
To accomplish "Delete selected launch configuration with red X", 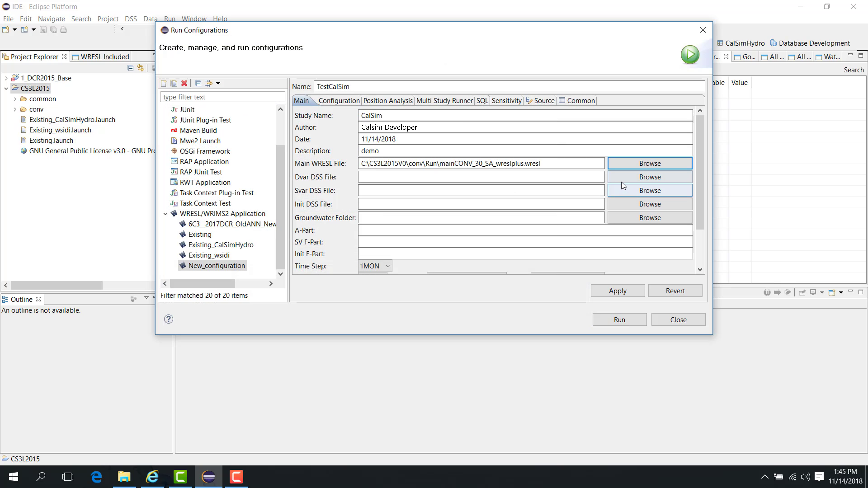I will pyautogui.click(x=184, y=83).
